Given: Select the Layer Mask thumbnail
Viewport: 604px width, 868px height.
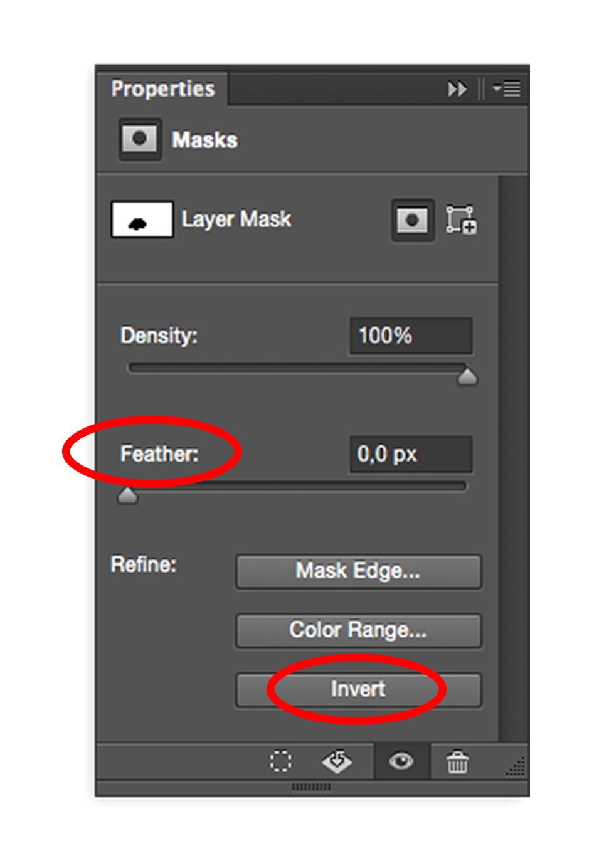Looking at the screenshot, I should pyautogui.click(x=142, y=220).
